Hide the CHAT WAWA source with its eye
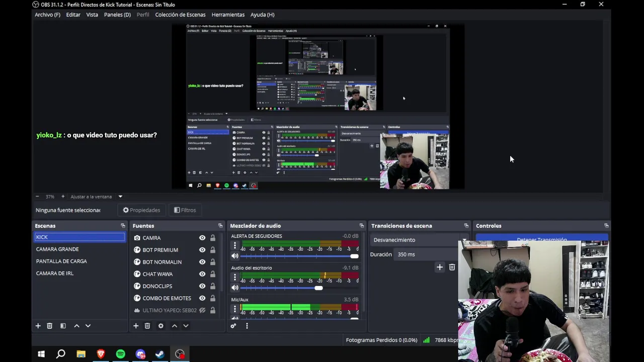 tap(202, 274)
